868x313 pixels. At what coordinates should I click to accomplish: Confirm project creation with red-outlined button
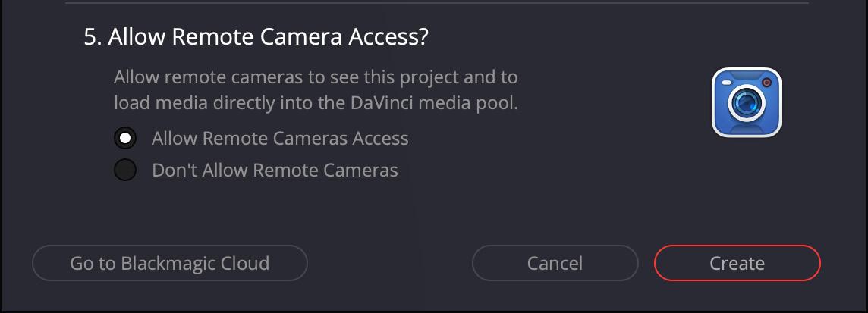click(737, 263)
